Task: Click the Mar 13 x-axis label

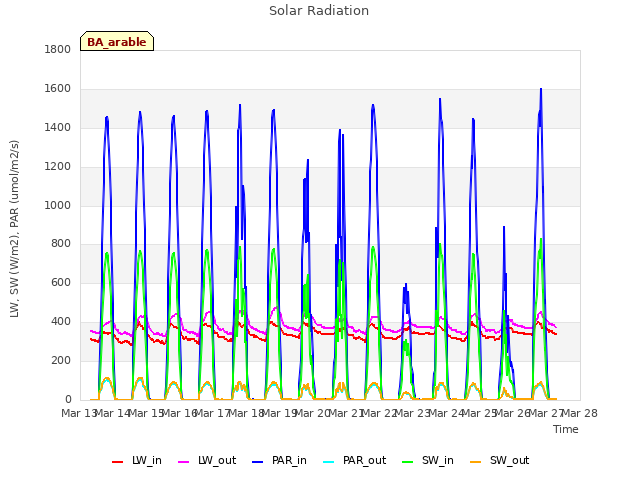Action: pyautogui.click(x=78, y=413)
